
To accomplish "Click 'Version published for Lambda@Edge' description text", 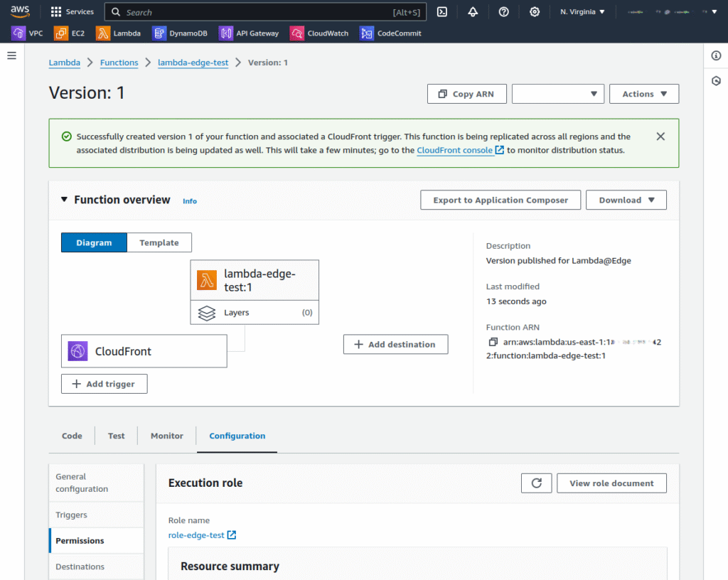I will pos(558,261).
